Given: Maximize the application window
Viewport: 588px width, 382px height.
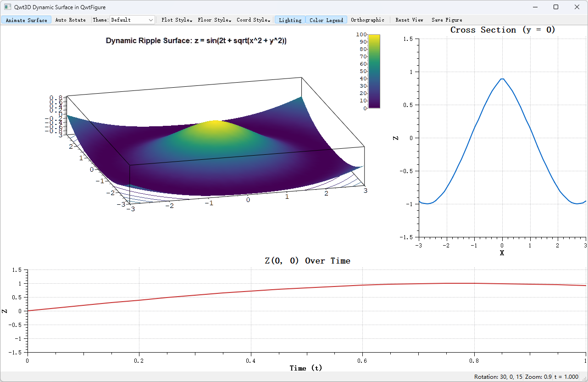Looking at the screenshot, I should pos(556,7).
